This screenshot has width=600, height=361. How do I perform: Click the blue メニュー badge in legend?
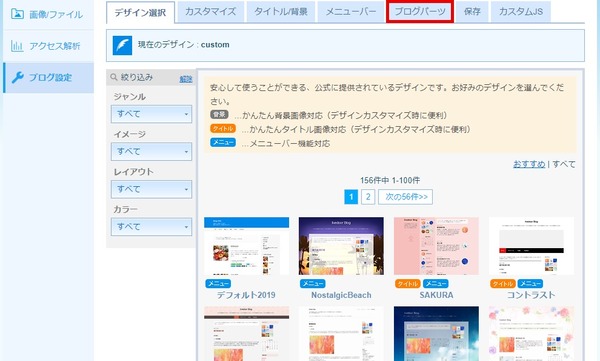(x=223, y=142)
